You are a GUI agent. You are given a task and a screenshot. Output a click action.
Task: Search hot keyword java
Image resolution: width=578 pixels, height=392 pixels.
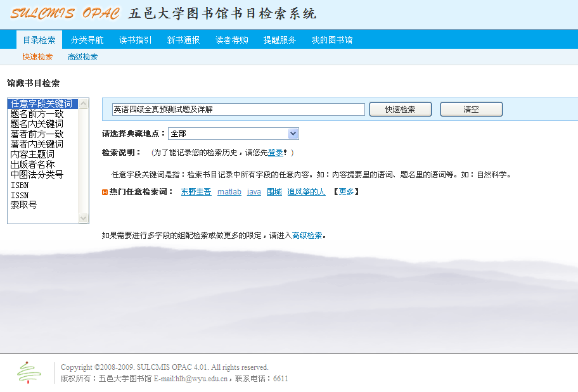254,192
